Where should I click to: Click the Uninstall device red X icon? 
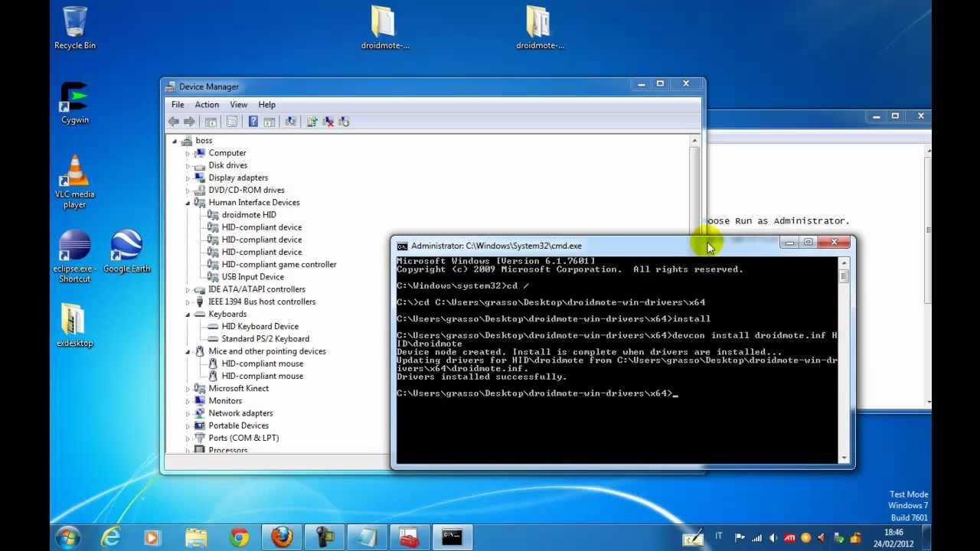pos(328,122)
